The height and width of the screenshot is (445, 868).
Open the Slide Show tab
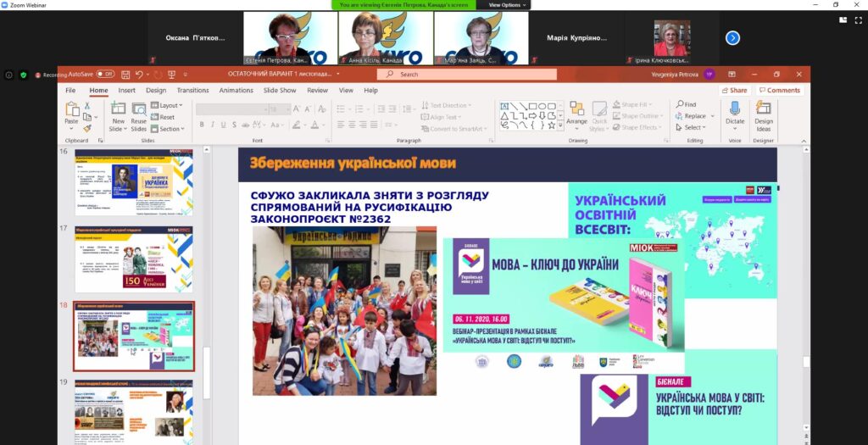pos(280,91)
